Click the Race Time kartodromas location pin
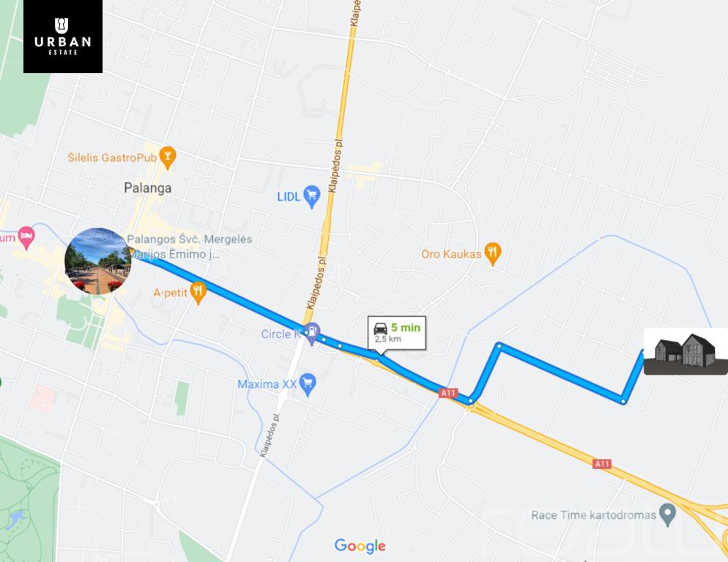 point(668,514)
